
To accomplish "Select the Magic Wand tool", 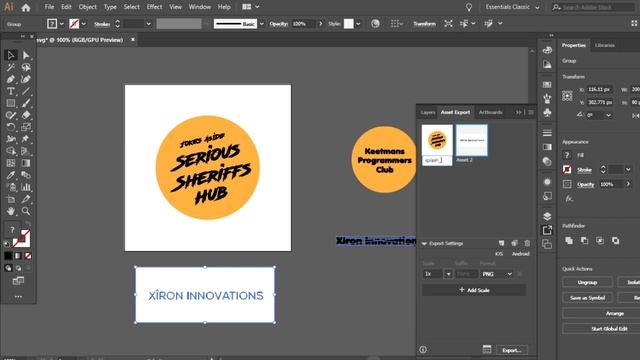I will [x=11, y=67].
